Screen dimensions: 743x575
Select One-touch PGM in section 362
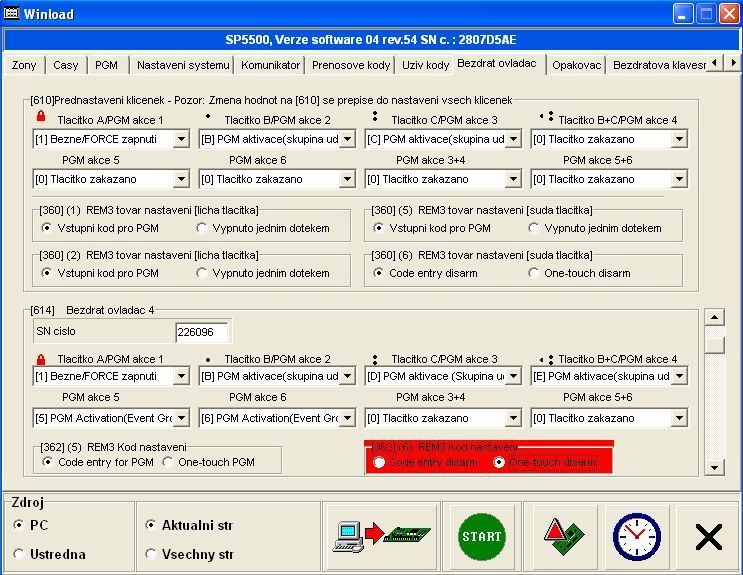(168, 462)
